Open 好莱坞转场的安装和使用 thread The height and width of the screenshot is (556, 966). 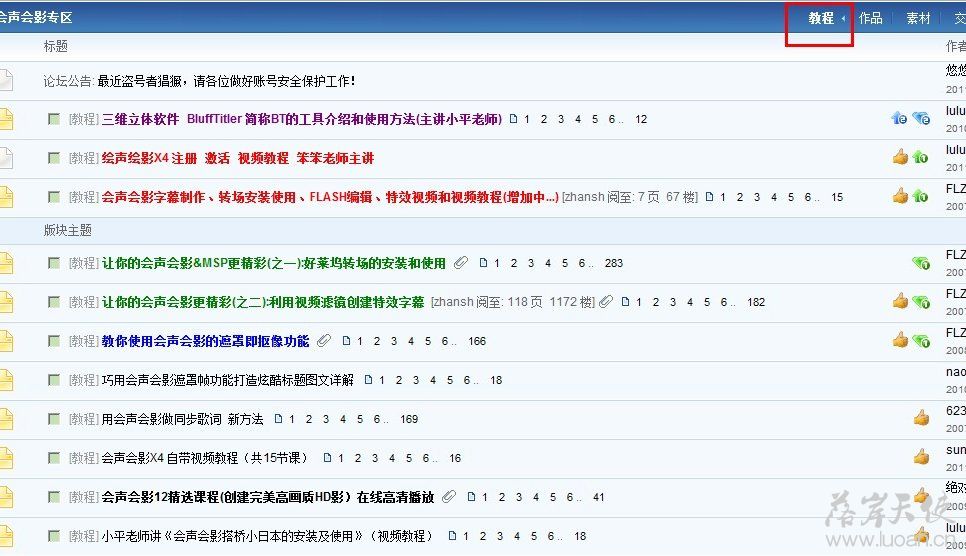[x=274, y=263]
